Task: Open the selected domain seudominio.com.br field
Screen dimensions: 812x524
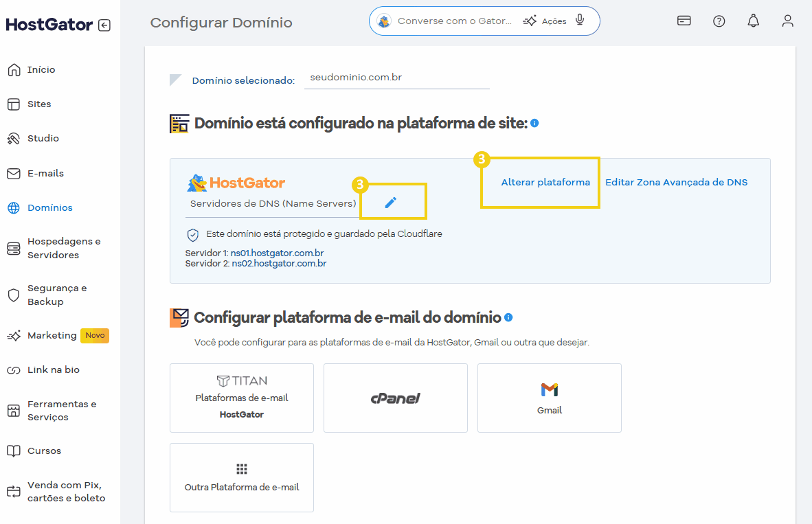Action: (x=396, y=78)
